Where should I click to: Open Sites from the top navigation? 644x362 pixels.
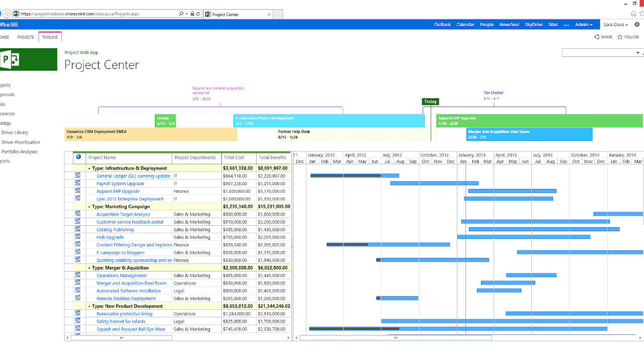(553, 25)
